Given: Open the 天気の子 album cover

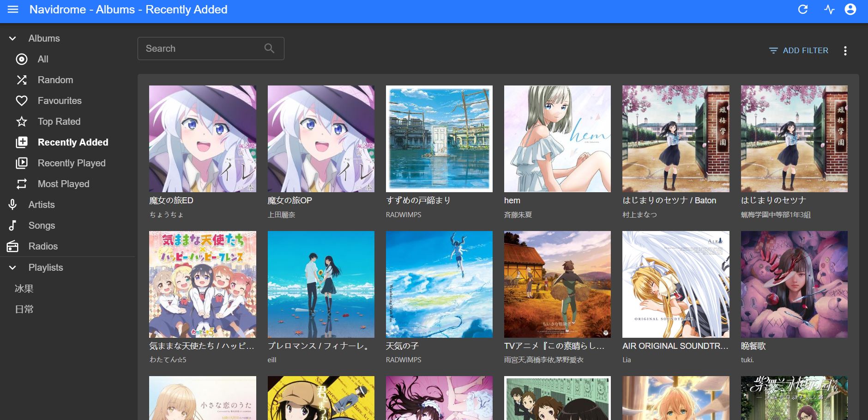Looking at the screenshot, I should pyautogui.click(x=439, y=284).
